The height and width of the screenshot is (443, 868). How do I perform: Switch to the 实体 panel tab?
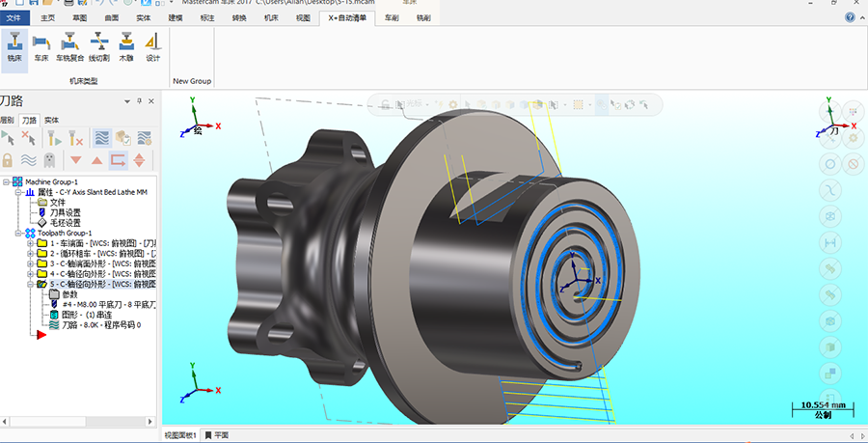pos(51,120)
